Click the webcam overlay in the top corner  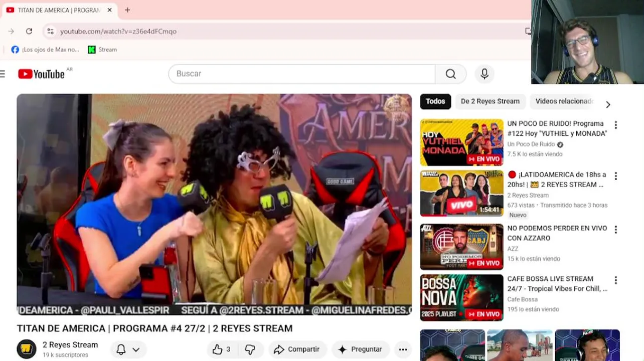click(587, 42)
